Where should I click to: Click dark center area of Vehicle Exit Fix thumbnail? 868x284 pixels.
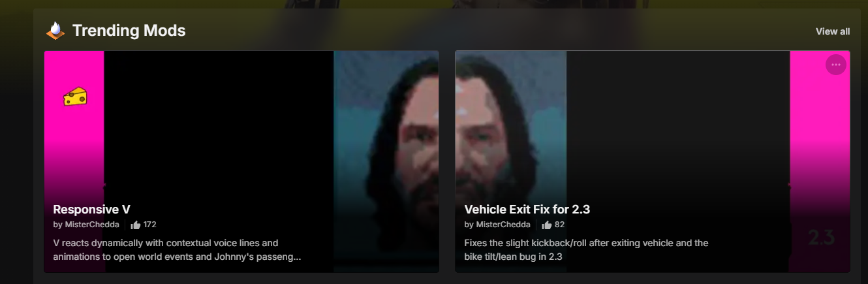point(678,124)
